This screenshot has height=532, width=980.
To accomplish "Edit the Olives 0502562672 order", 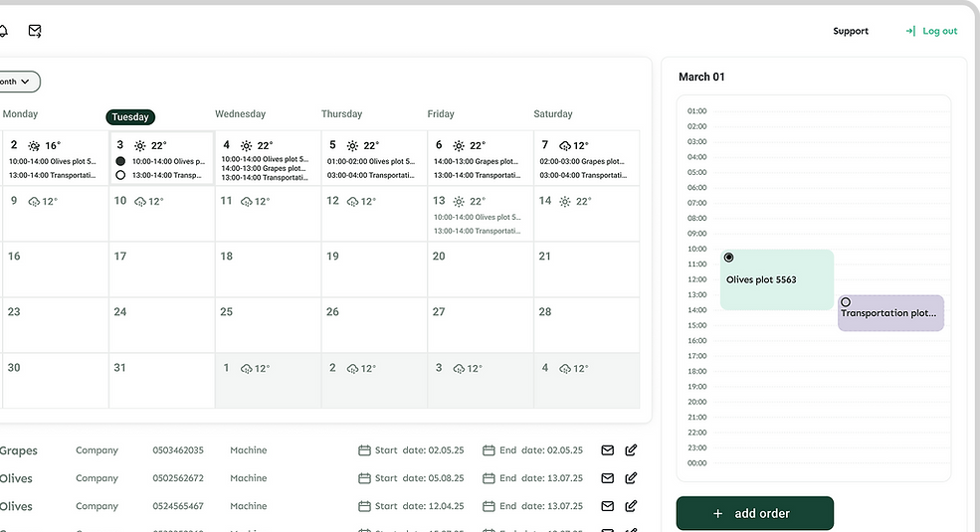I will point(631,477).
